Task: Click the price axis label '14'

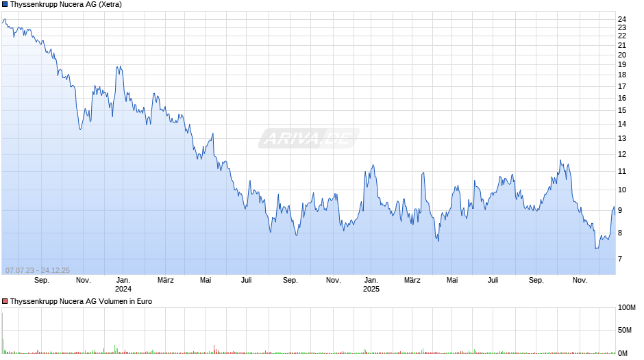Action: (x=622, y=124)
